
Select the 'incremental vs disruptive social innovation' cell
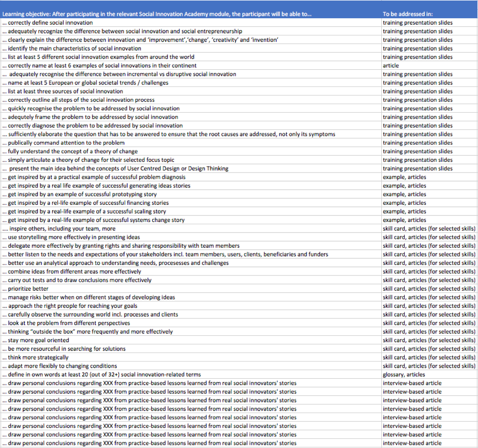[x=191, y=74]
